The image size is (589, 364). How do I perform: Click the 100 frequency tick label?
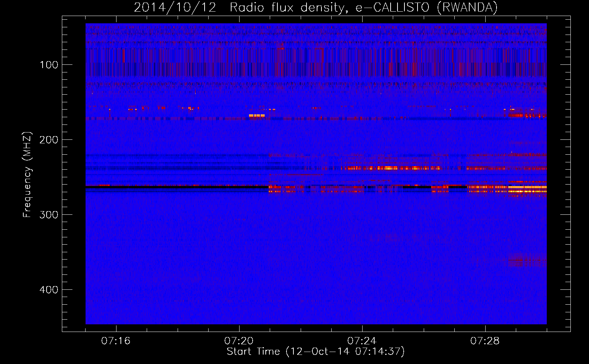(x=49, y=65)
